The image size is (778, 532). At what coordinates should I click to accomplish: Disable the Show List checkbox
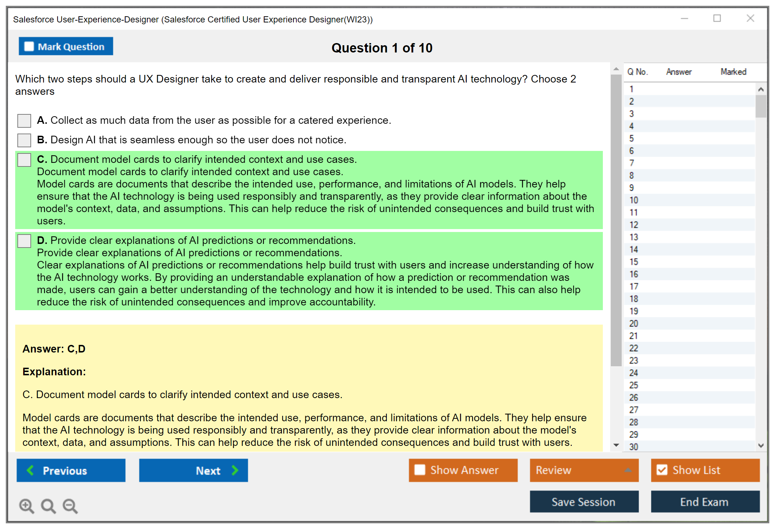tap(662, 470)
